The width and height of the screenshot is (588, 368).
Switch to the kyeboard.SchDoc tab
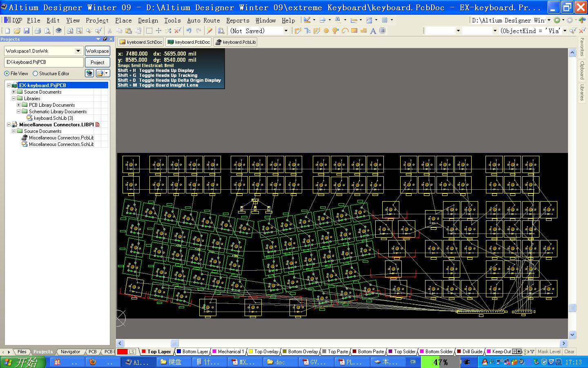tap(141, 42)
